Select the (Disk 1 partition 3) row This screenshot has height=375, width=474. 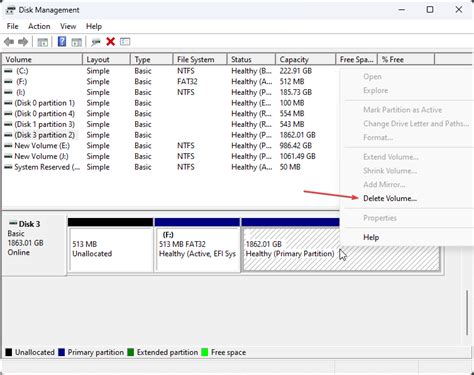(171, 124)
